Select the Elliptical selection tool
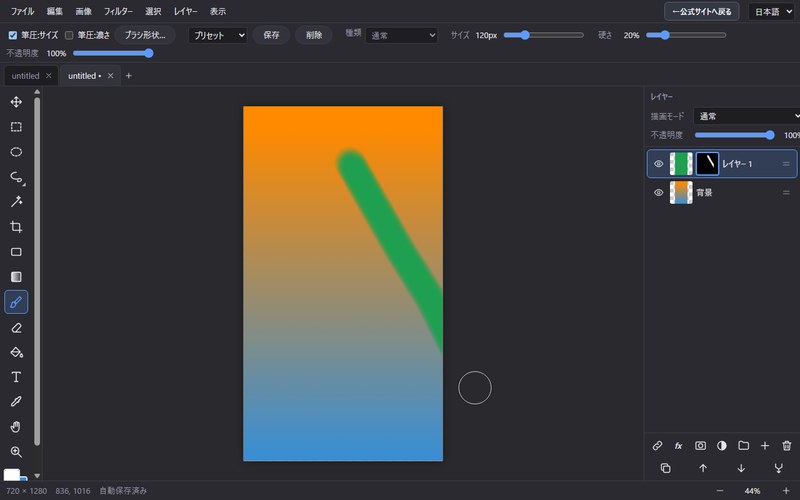Image resolution: width=800 pixels, height=500 pixels. tap(16, 152)
